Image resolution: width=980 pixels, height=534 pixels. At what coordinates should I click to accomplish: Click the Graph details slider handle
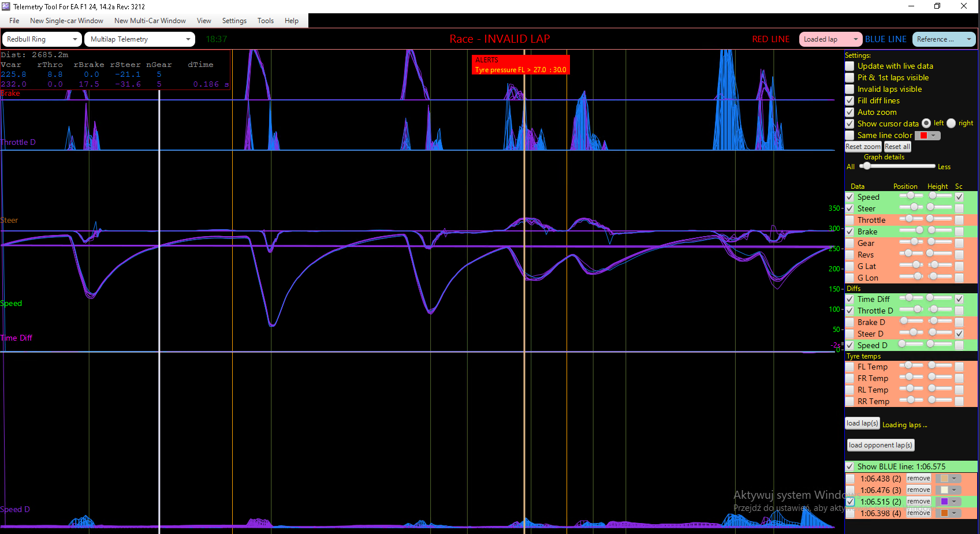click(866, 166)
